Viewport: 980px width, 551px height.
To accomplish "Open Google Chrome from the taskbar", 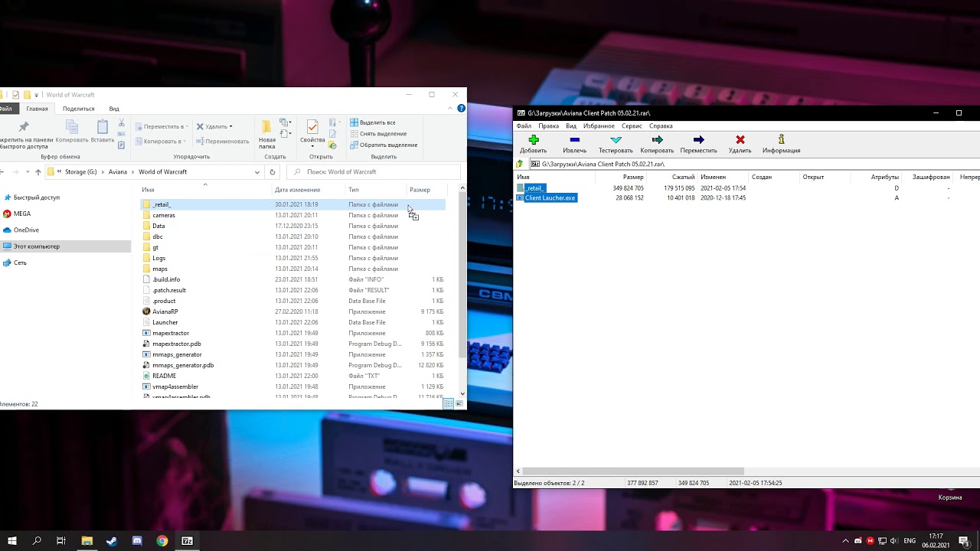I will pyautogui.click(x=162, y=541).
